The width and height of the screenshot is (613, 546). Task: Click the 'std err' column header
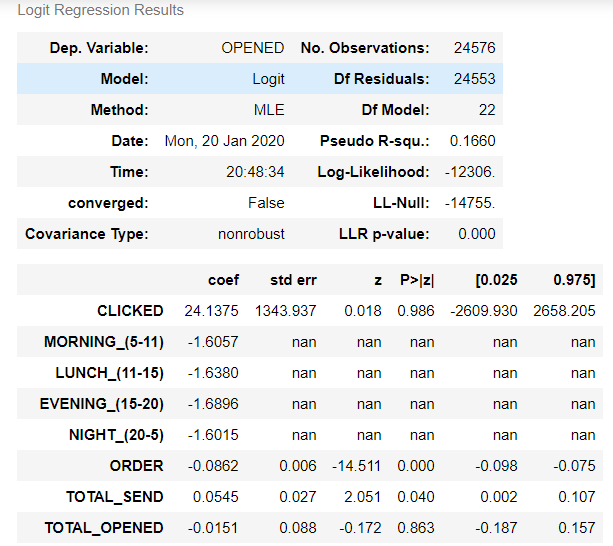[x=293, y=280]
